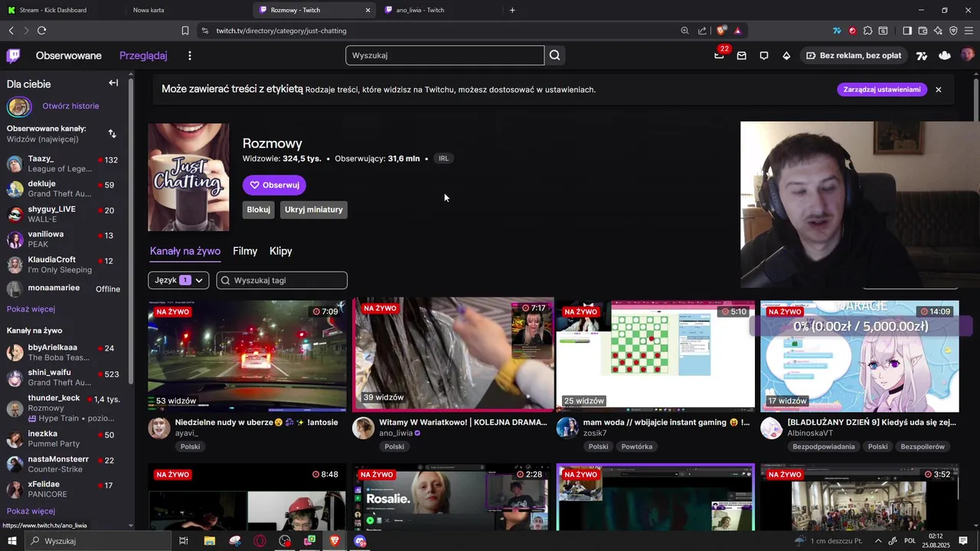The height and width of the screenshot is (551, 980).
Task: Click the search magnifier button on Twitch
Action: 555,55
